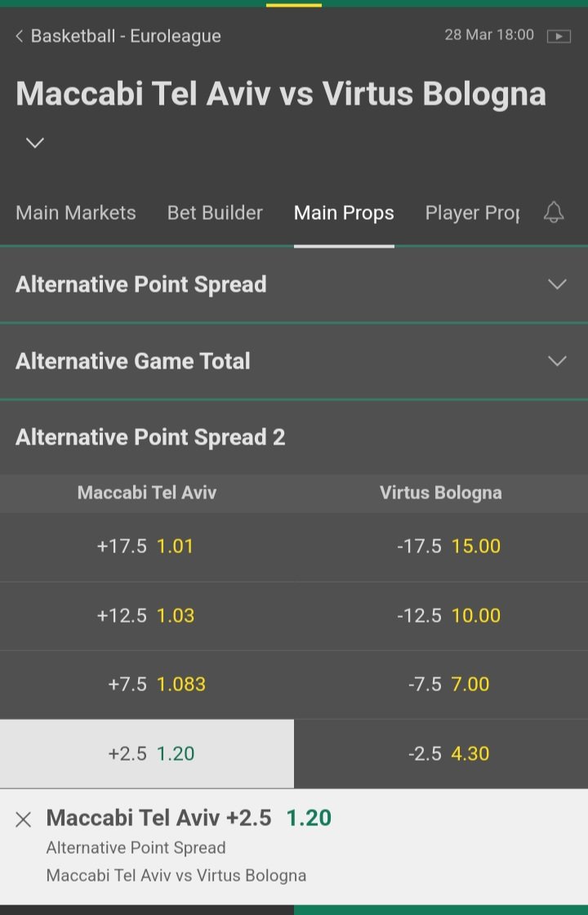Tap the notifications bell icon
Screen dimensions: 588x915
pos(554,213)
